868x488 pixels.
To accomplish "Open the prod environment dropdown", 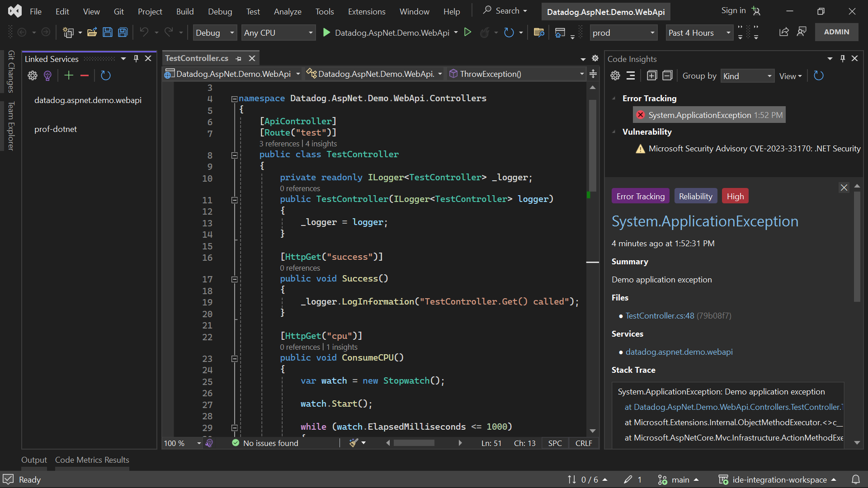I will click(624, 33).
